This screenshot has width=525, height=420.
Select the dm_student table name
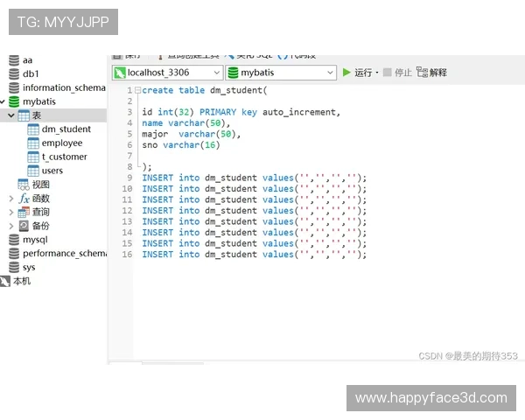click(66, 129)
